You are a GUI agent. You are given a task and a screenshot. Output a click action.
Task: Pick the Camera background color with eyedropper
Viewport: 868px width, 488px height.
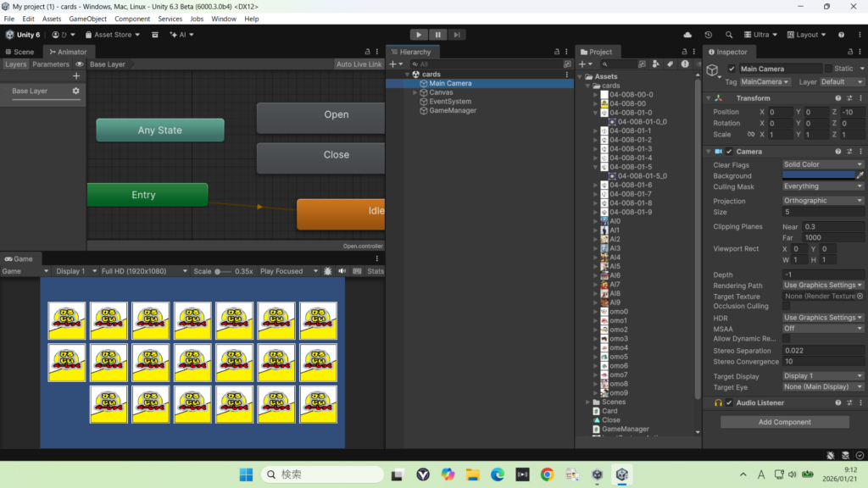(860, 175)
